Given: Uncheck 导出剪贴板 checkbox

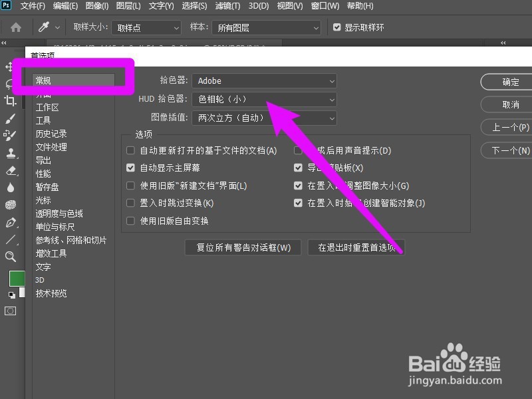Looking at the screenshot, I should click(x=298, y=168).
